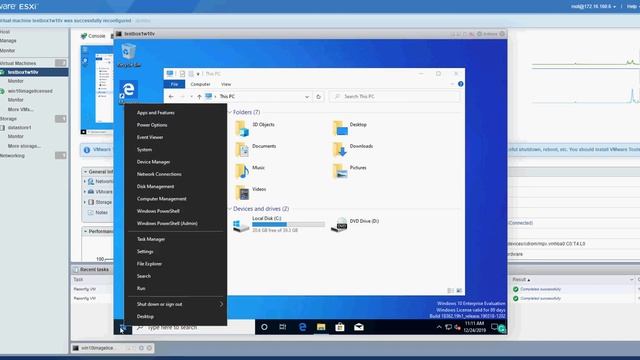Open Recycle Bin desktop icon

coord(129,56)
